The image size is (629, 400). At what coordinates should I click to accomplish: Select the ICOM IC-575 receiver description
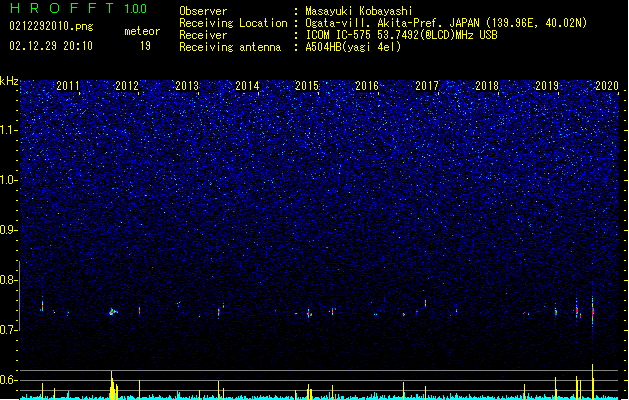pyautogui.click(x=401, y=35)
